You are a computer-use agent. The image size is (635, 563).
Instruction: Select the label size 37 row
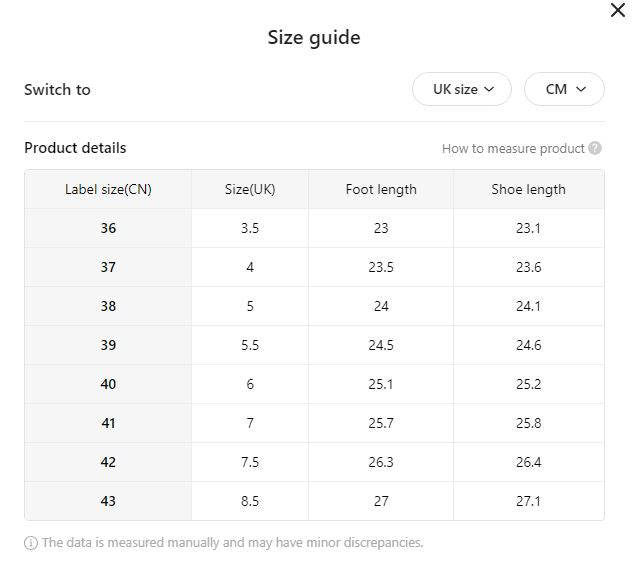click(x=108, y=267)
